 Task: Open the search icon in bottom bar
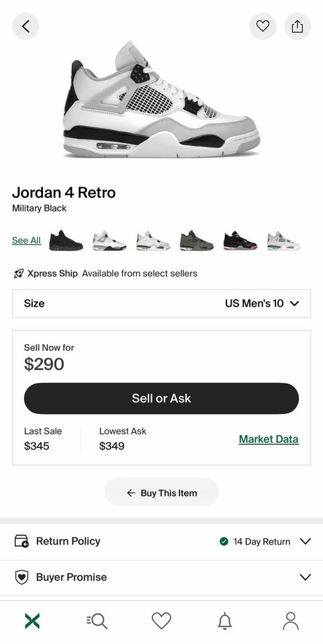[97, 621]
